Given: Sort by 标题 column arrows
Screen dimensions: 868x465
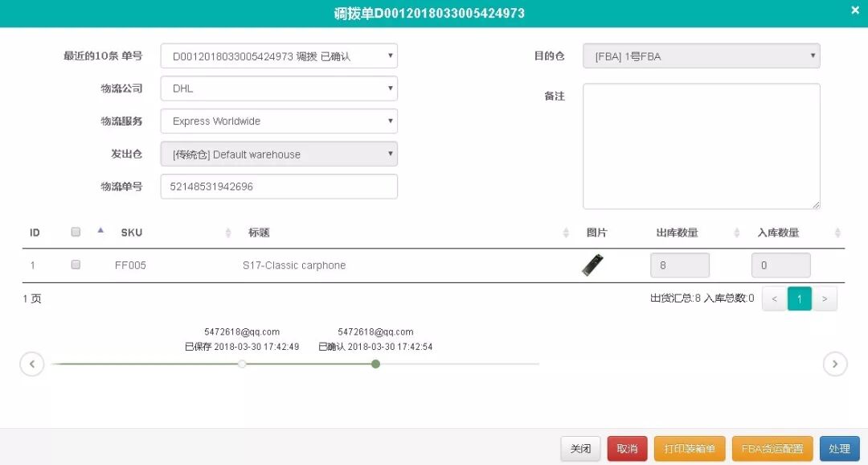Looking at the screenshot, I should (566, 232).
